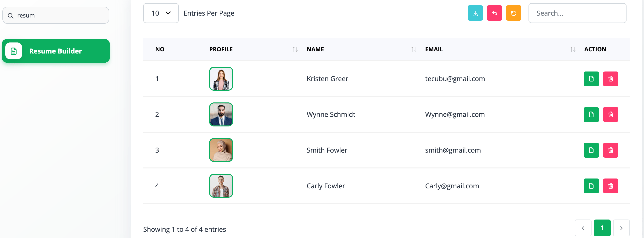Delete Carly Fowler's row using trash icon

coord(610,186)
